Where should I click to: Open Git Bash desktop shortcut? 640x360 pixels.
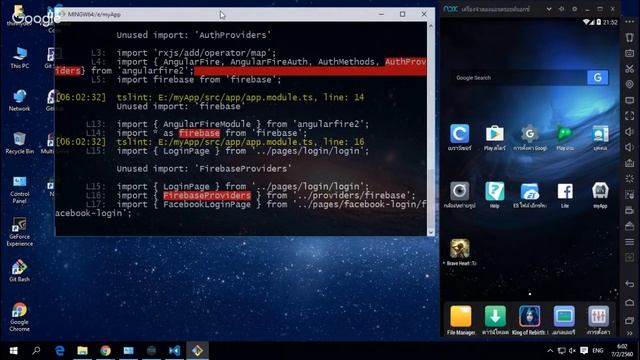(x=20, y=271)
